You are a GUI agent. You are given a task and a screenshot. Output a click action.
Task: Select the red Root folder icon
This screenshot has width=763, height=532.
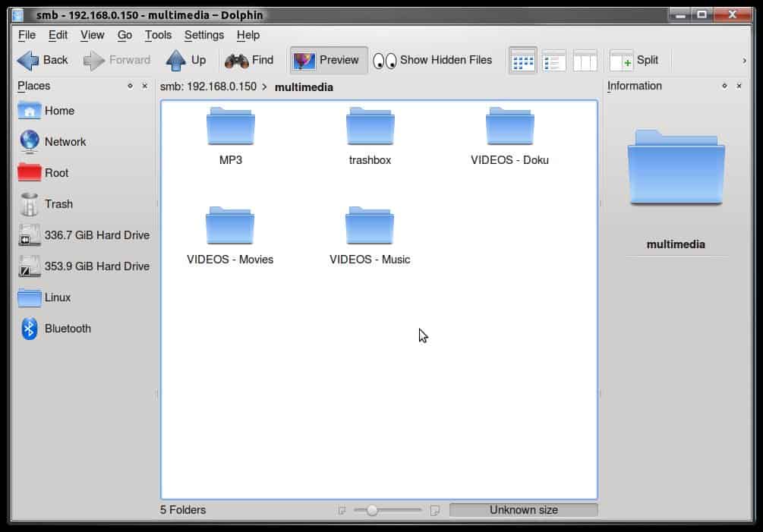(x=29, y=172)
